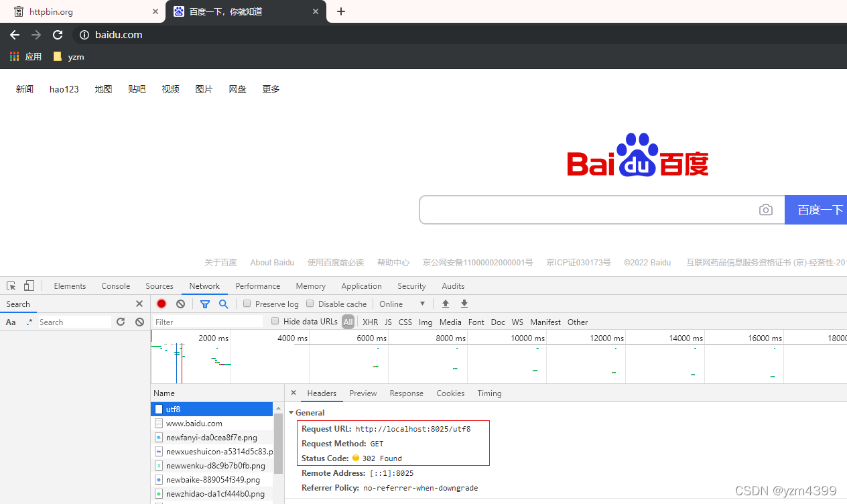Screen dimensions: 847x504
Task: Activate the DevTools inspect element picker
Action: point(11,286)
